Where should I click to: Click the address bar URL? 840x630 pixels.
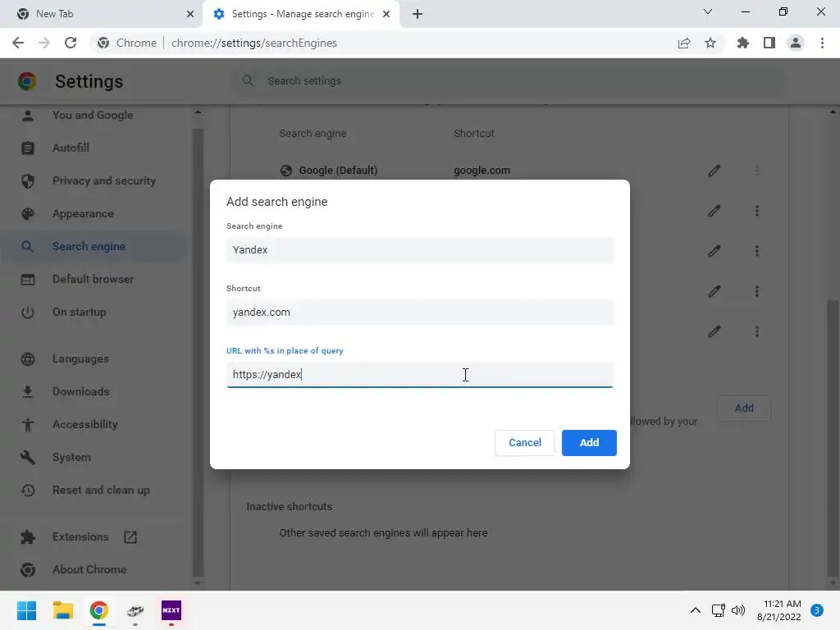coord(254,43)
